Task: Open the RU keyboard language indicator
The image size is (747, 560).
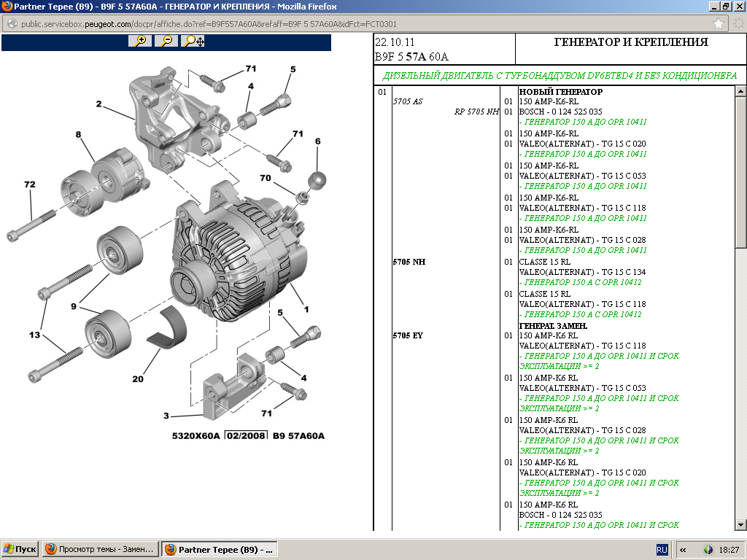Action: click(x=662, y=549)
